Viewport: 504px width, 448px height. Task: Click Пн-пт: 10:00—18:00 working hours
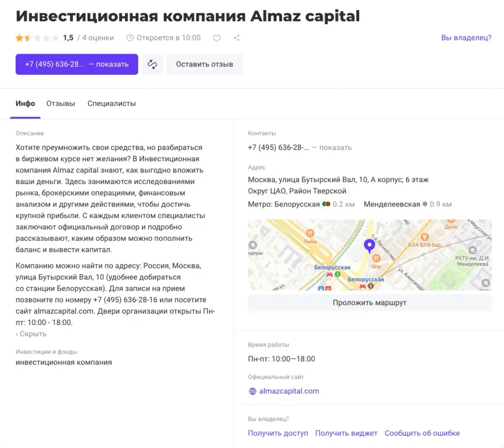pyautogui.click(x=281, y=358)
